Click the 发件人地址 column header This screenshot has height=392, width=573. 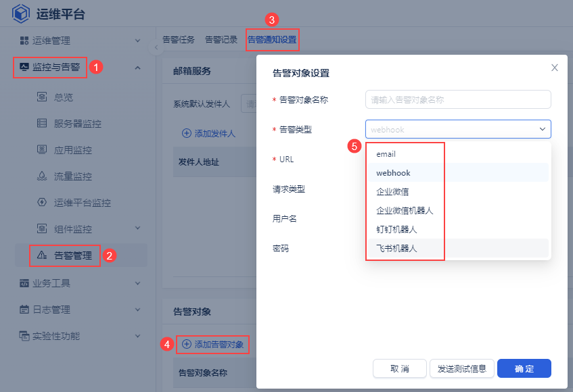pos(199,162)
